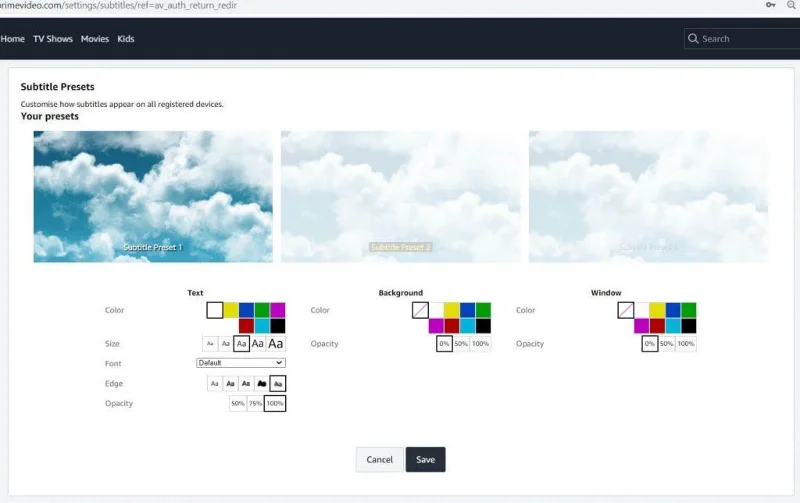The width and height of the screenshot is (800, 503).
Task: Select Subtitle Preset 2 thumbnail
Action: 401,197
